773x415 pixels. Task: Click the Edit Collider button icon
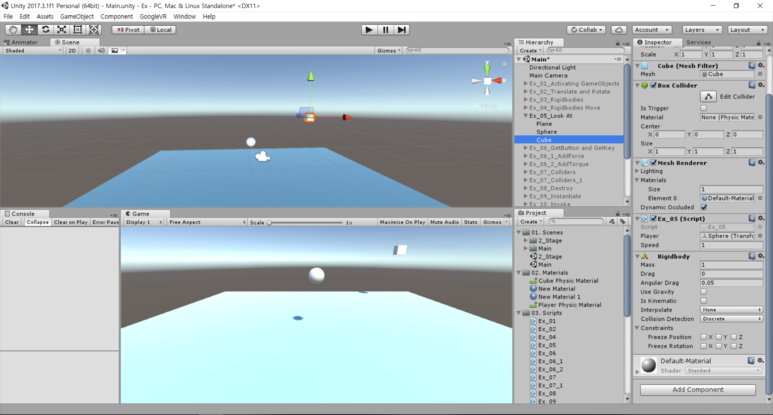click(x=708, y=96)
